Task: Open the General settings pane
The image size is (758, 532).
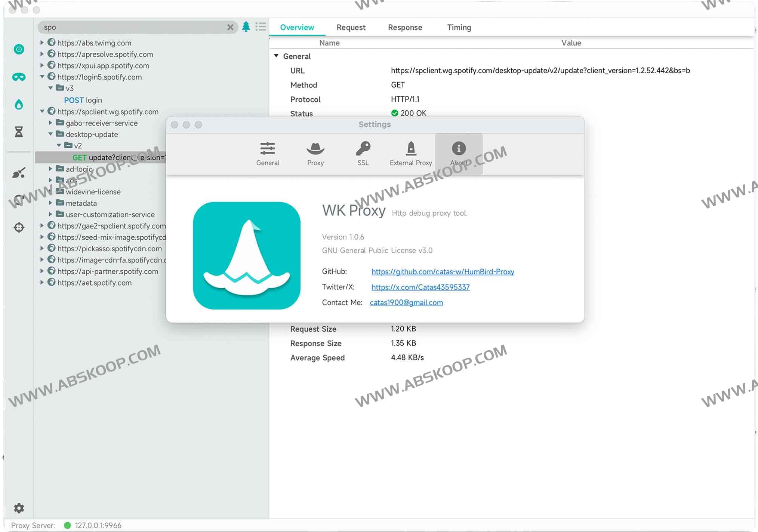Action: (267, 154)
